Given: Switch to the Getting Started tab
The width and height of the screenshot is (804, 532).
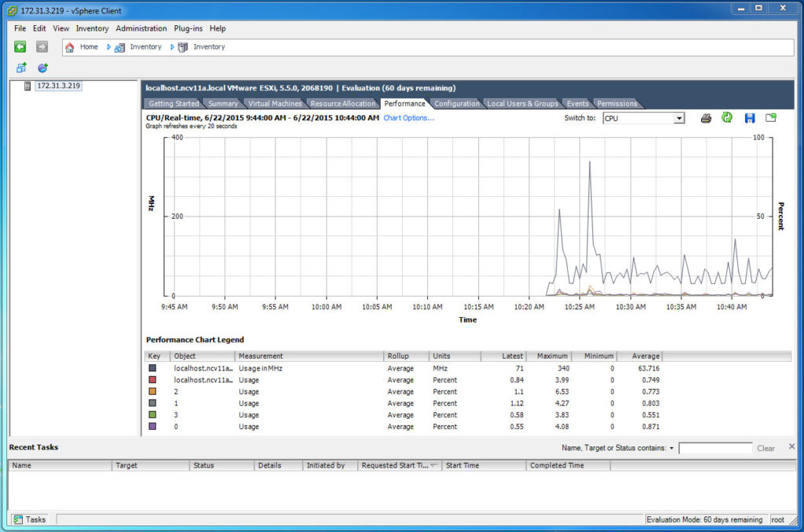Looking at the screenshot, I should 174,104.
